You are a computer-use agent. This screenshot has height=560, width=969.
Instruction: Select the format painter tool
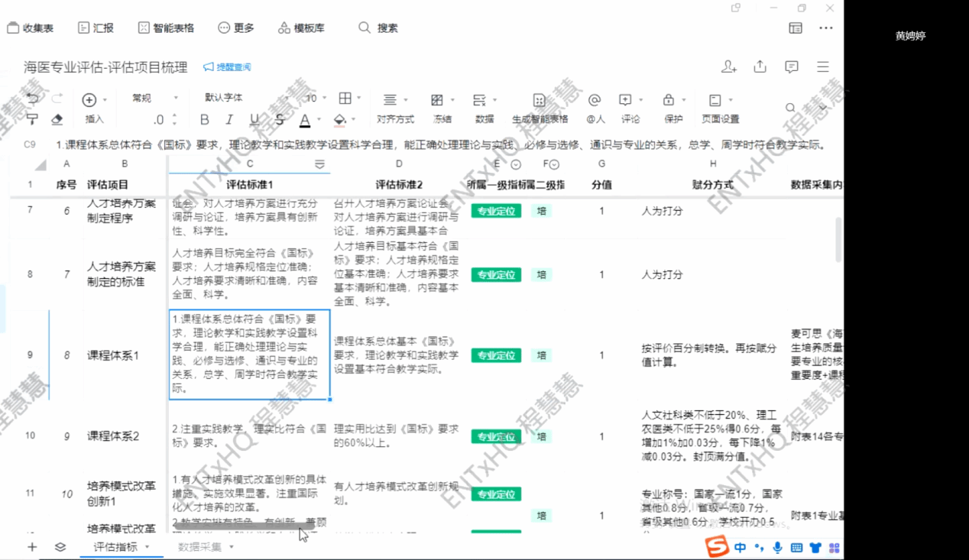pos(32,119)
